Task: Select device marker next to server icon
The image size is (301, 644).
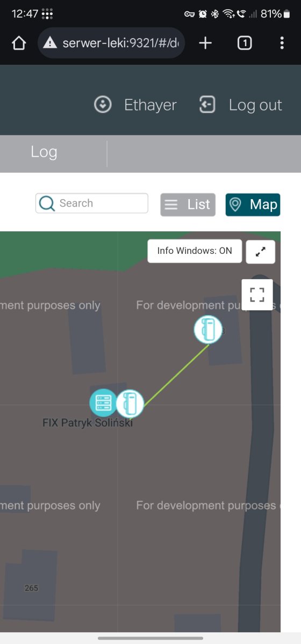Action: point(130,404)
